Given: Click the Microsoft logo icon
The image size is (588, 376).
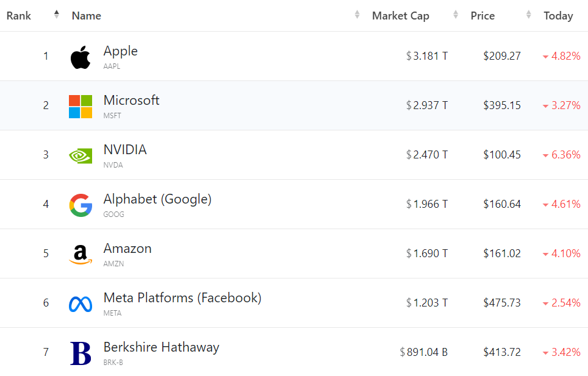Looking at the screenshot, I should tap(81, 107).
